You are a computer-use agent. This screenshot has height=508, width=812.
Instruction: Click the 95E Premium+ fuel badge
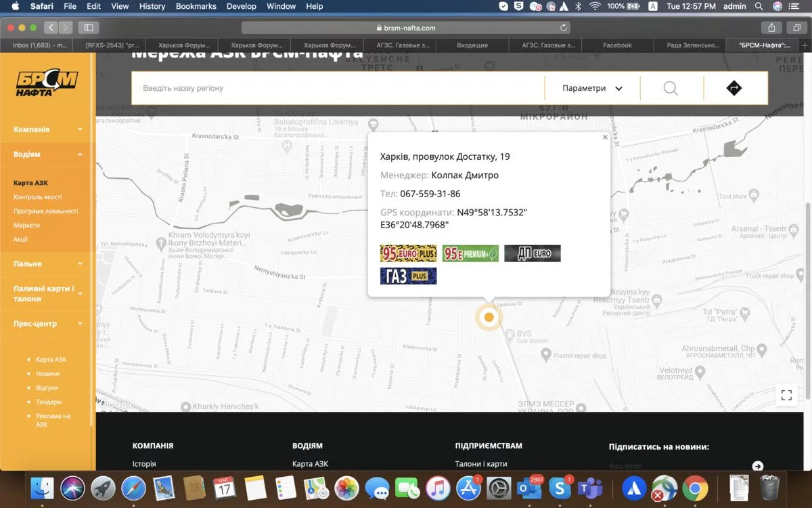pos(470,254)
